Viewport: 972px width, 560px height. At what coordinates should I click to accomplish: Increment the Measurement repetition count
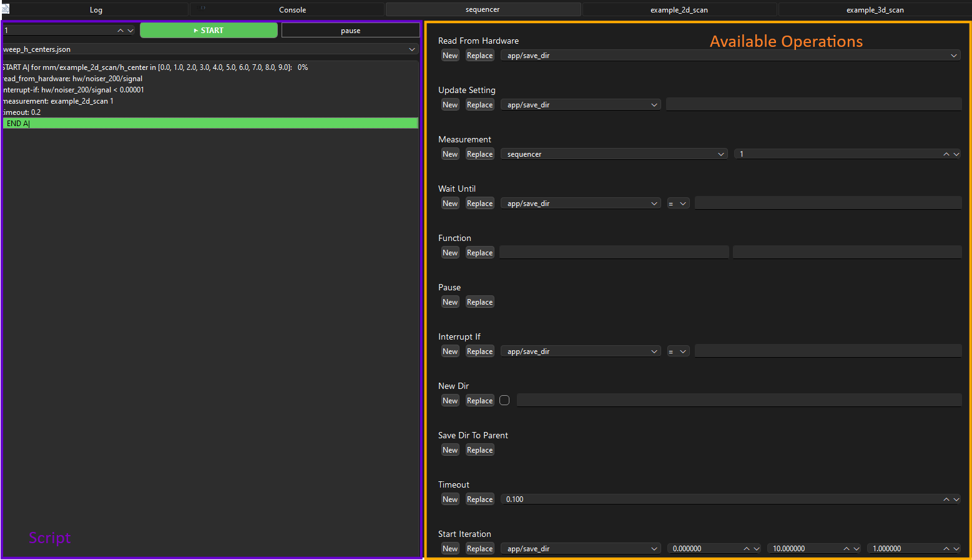(x=946, y=154)
